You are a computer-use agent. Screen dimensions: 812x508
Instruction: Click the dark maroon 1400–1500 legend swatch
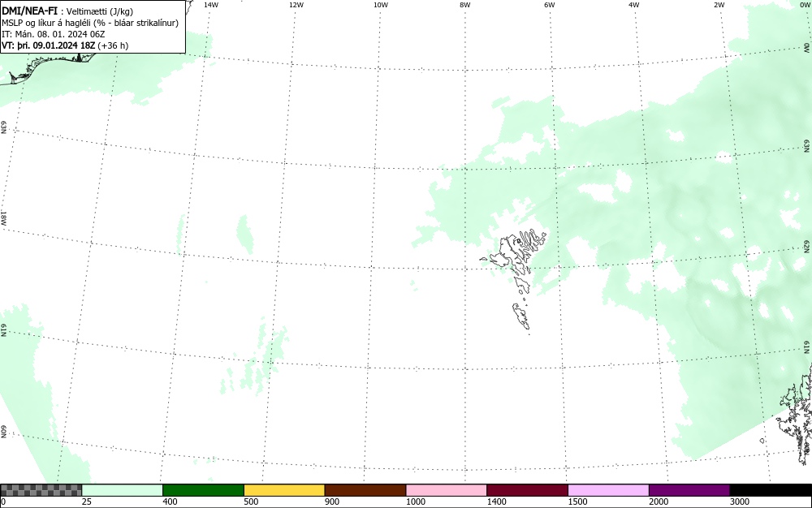pos(527,490)
